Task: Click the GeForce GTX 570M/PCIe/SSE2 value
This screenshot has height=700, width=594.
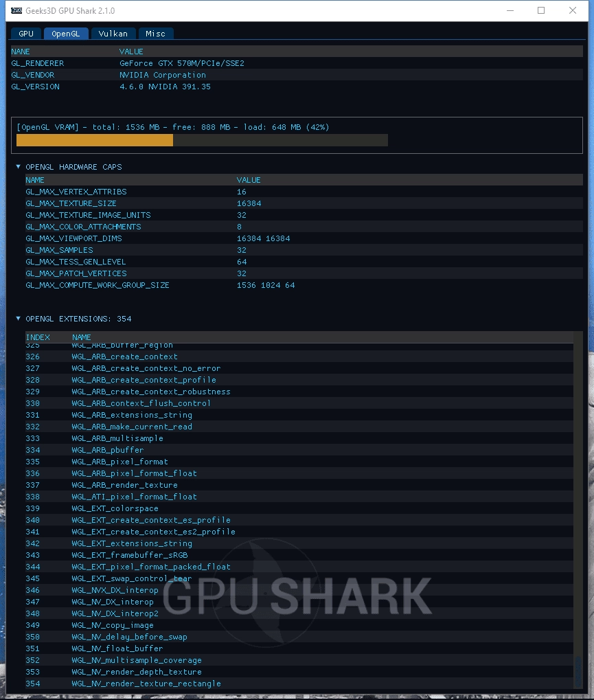Action: coord(182,63)
